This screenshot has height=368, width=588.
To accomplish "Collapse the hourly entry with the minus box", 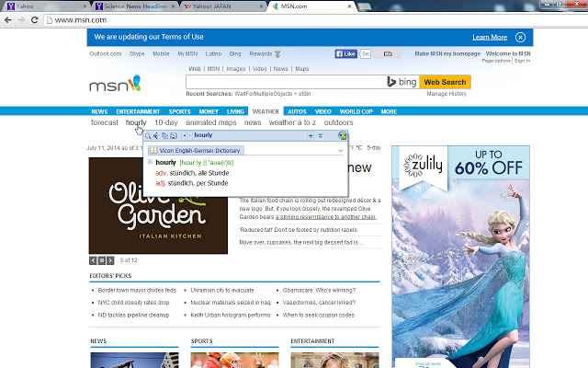I will (x=150, y=162).
